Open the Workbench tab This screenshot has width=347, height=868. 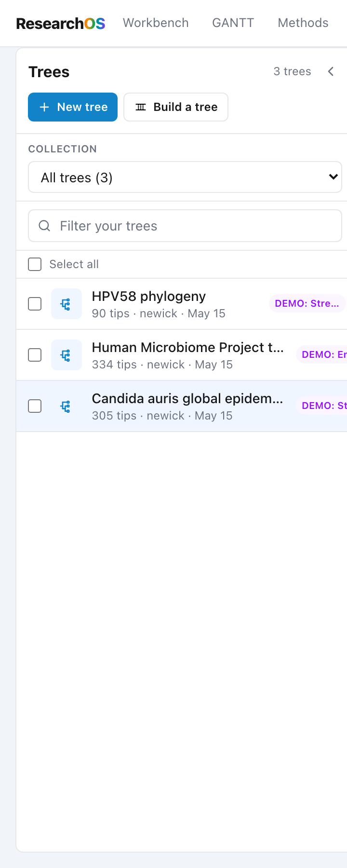156,23
